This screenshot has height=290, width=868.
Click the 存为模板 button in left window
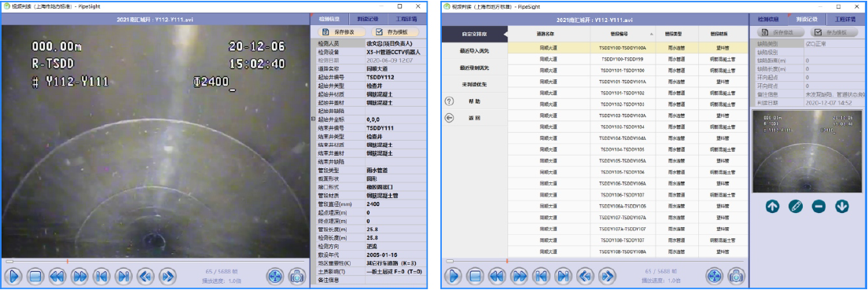click(x=395, y=32)
